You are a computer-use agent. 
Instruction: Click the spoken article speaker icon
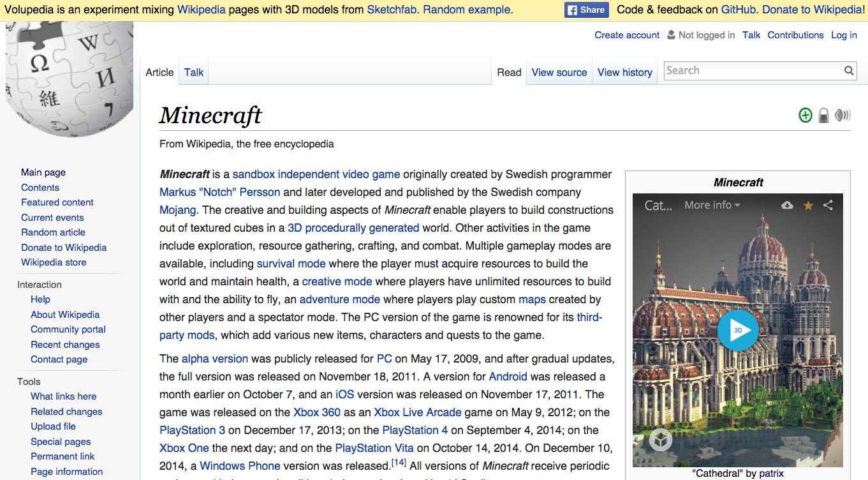842,115
